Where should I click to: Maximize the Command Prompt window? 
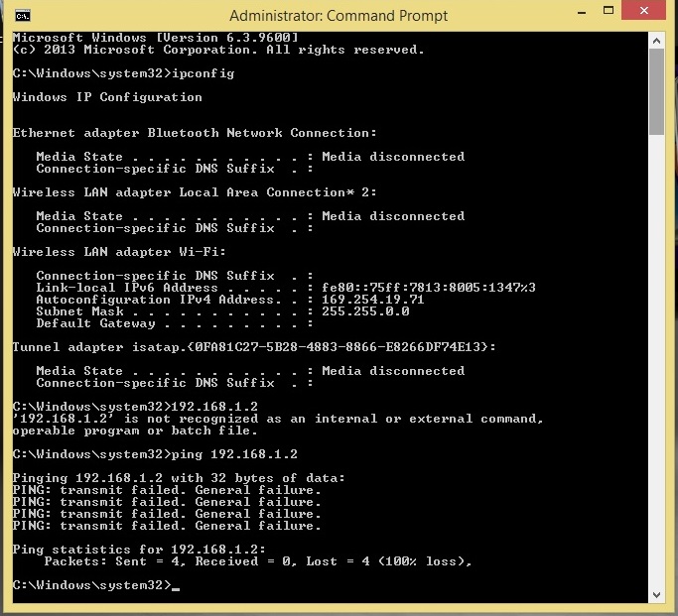609,10
